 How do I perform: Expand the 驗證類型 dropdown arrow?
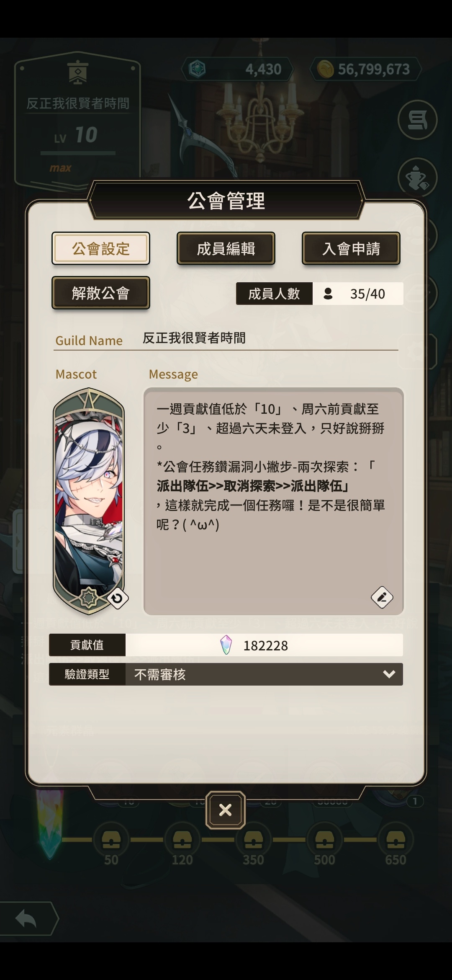[x=389, y=674]
